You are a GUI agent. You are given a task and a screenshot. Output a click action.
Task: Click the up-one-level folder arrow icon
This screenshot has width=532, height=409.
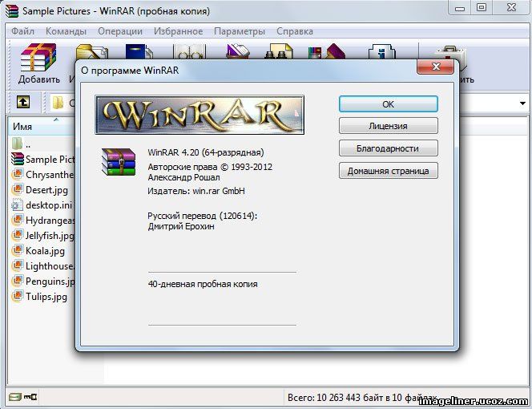pos(24,102)
